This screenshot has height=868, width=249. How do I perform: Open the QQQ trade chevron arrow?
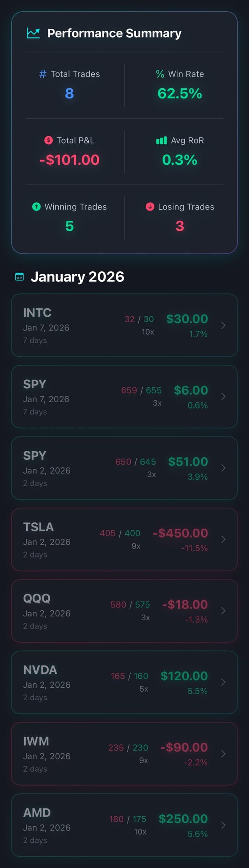click(223, 611)
